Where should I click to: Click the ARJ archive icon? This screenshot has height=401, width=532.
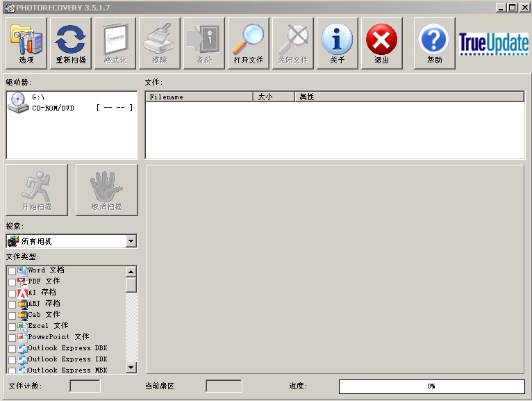click(x=22, y=304)
